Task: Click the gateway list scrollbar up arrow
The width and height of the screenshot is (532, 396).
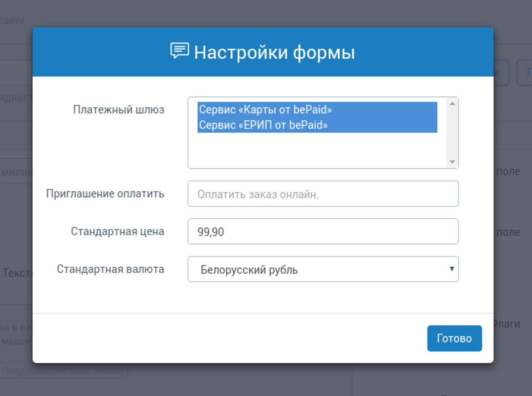Action: 452,103
